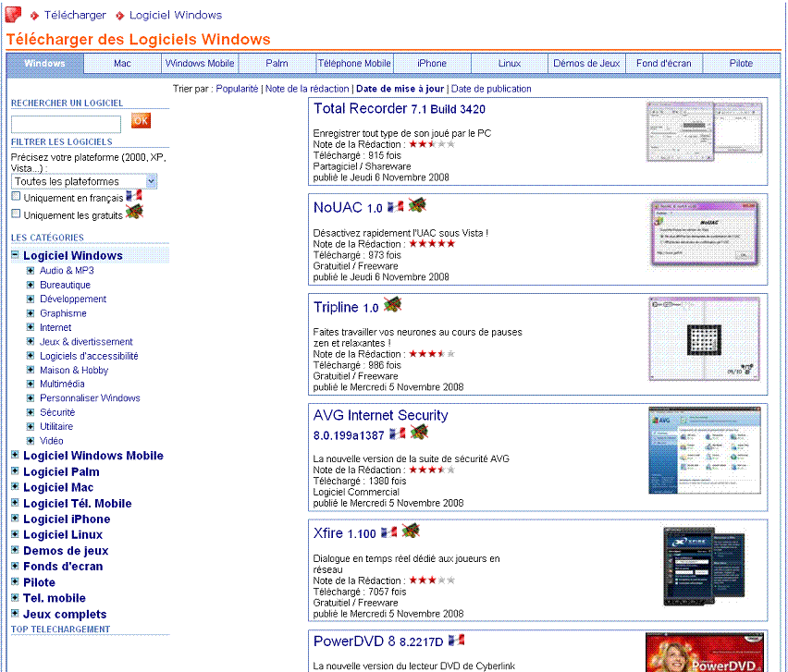
Task: Open NoUAC screenshot thumbnail
Action: click(705, 234)
